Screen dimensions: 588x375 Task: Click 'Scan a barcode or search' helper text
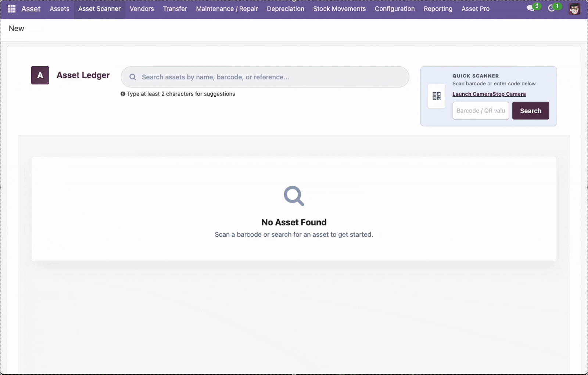tap(294, 235)
